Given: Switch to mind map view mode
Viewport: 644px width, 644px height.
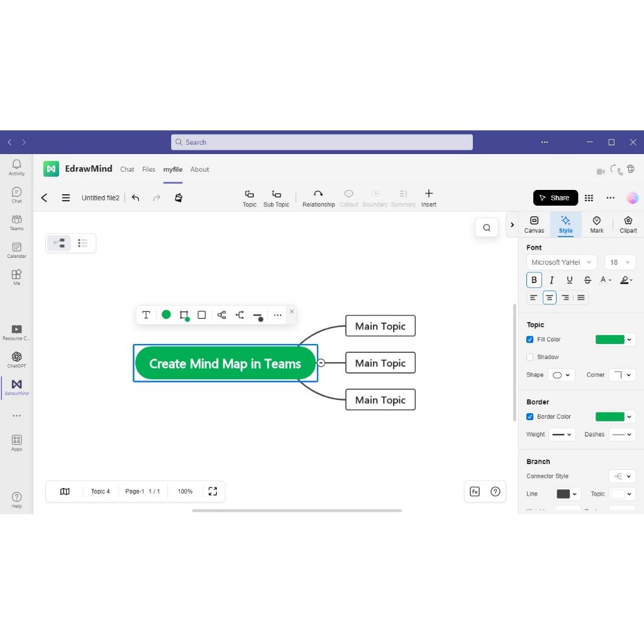Looking at the screenshot, I should (59, 243).
